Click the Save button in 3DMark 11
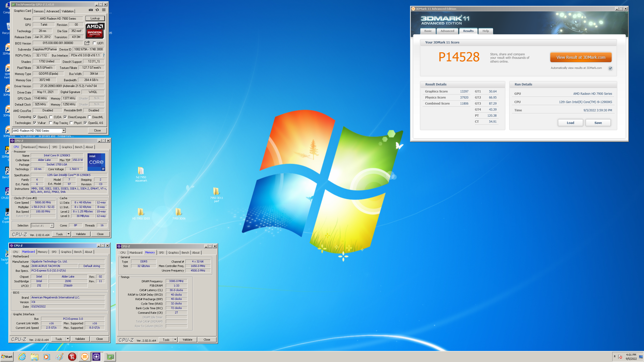644x362 pixels. [598, 123]
